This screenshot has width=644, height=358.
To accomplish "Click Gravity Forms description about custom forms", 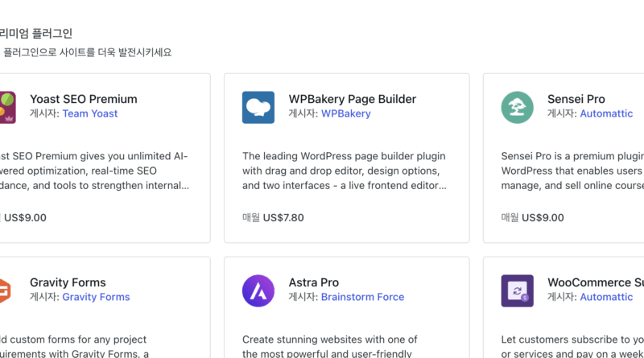I will click(74, 347).
